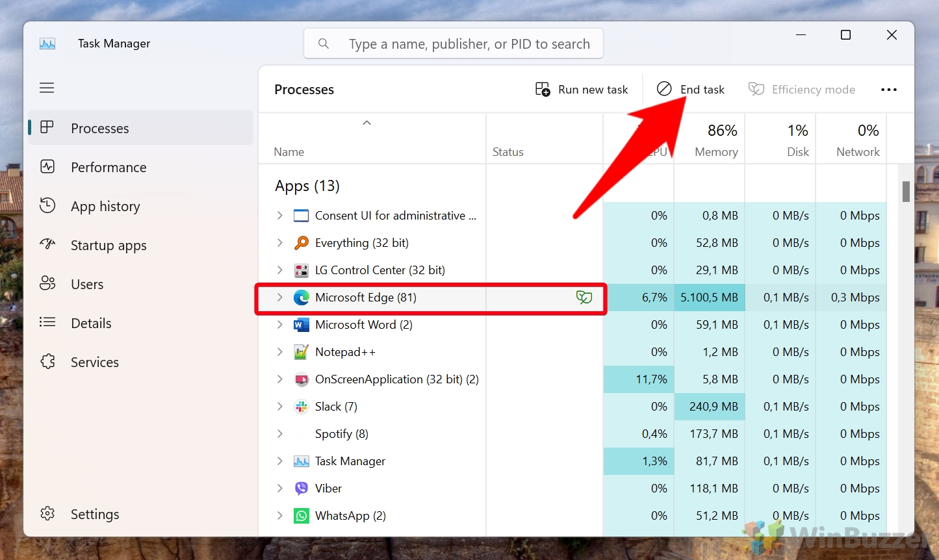Click the Task Manager process icon

pos(301,461)
